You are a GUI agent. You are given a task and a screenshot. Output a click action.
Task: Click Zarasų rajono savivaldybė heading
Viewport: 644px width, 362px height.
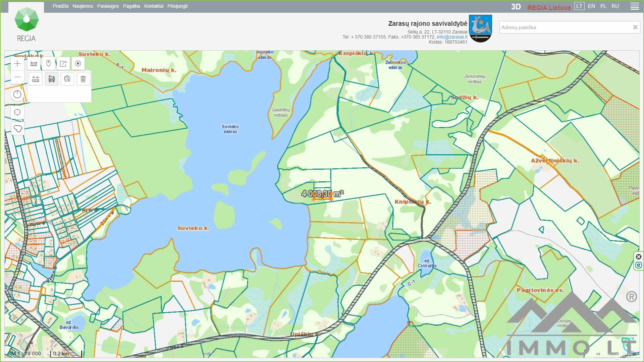[428, 23]
